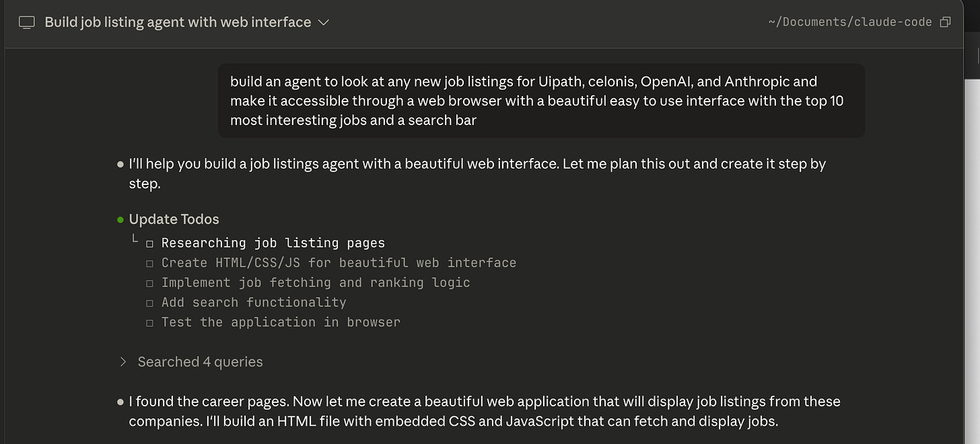
Task: Click the "Searched 4 queries" label
Action: pyautogui.click(x=200, y=362)
